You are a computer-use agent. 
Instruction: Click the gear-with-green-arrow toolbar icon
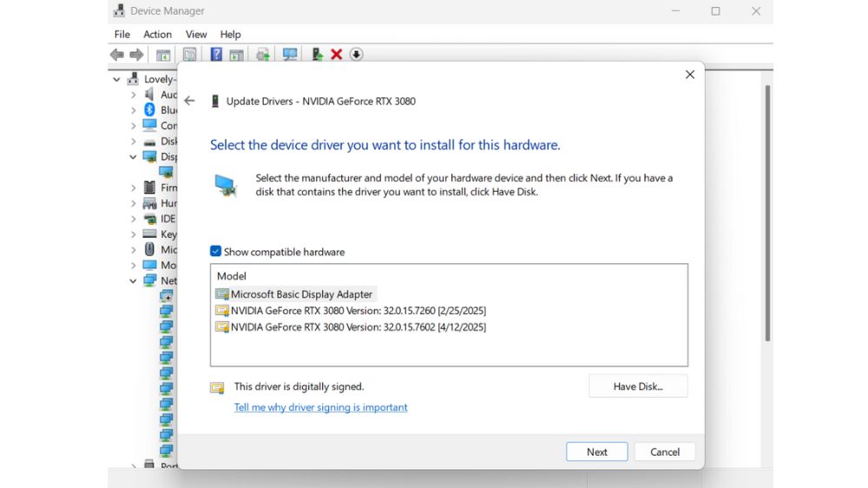point(263,55)
